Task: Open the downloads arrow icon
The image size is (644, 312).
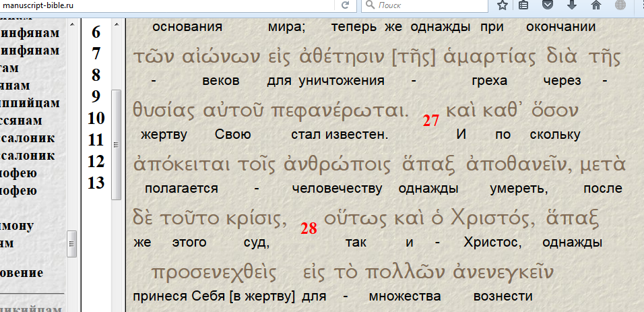Action: tap(572, 5)
